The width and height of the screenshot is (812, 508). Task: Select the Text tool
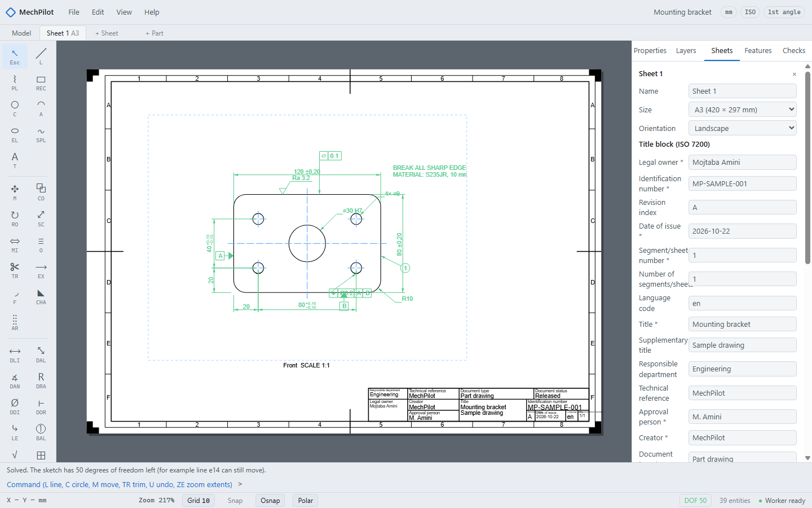[x=15, y=161]
